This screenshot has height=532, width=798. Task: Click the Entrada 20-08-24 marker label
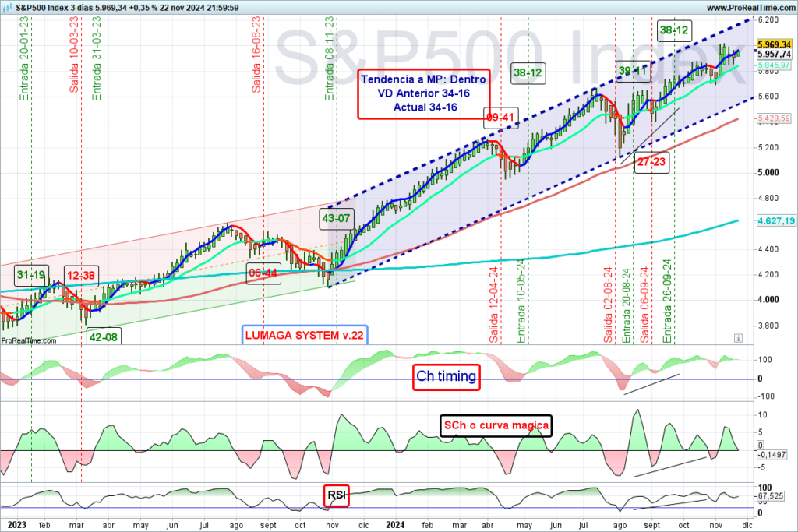[x=626, y=305]
